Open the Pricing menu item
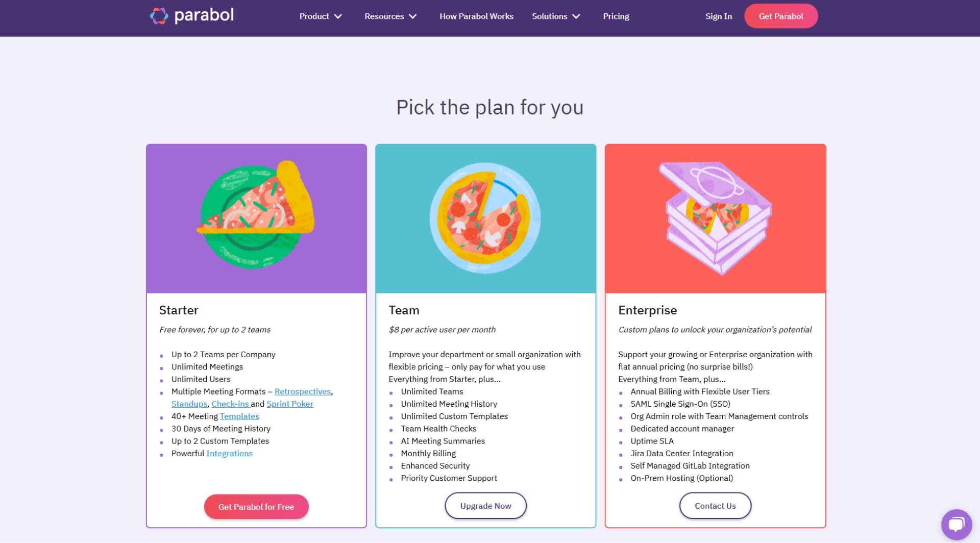This screenshot has height=543, width=980. click(616, 16)
